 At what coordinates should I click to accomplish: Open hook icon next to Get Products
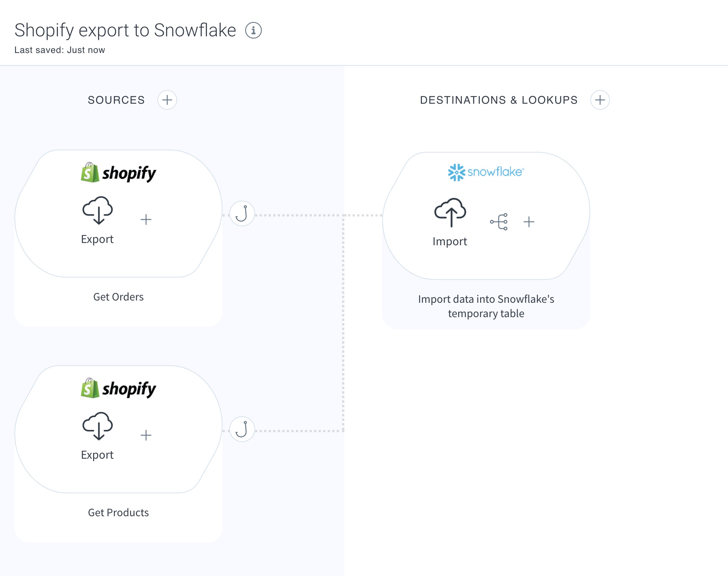(242, 429)
